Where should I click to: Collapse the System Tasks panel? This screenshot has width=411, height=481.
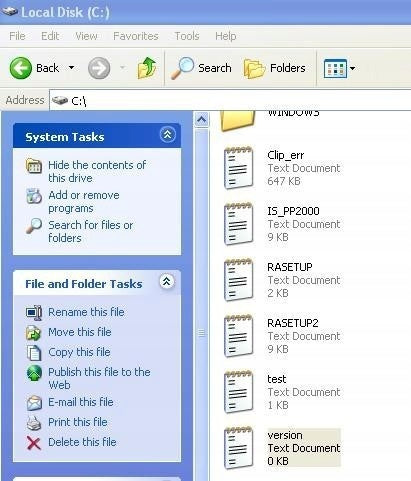click(x=167, y=135)
